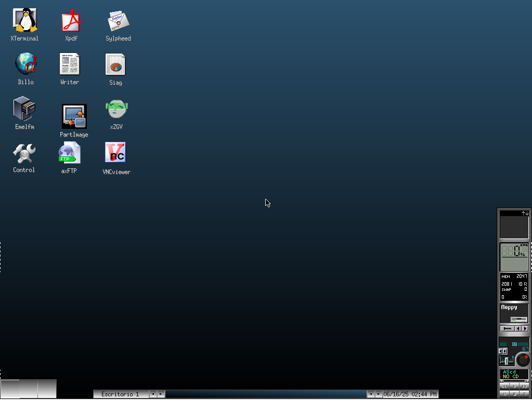Click the Escritorio 1 desktop label
The image size is (532, 400).
point(121,394)
